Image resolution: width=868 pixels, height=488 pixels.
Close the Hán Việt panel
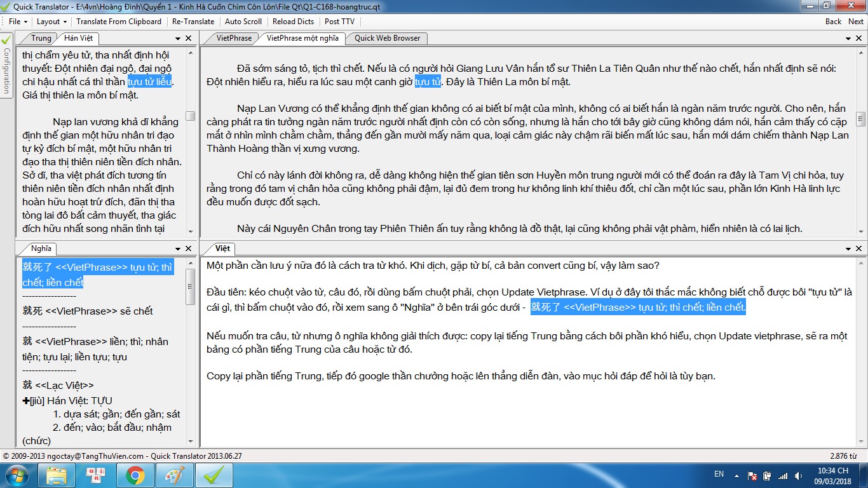189,39
